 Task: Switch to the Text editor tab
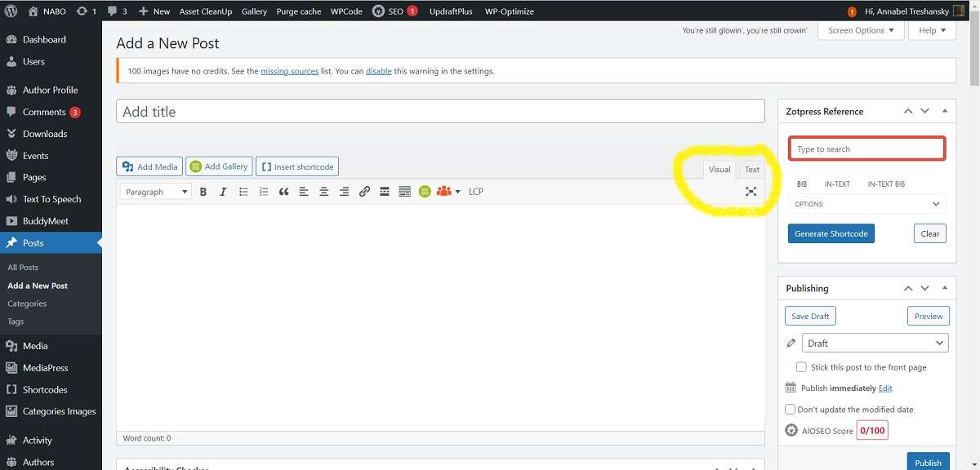click(x=752, y=170)
